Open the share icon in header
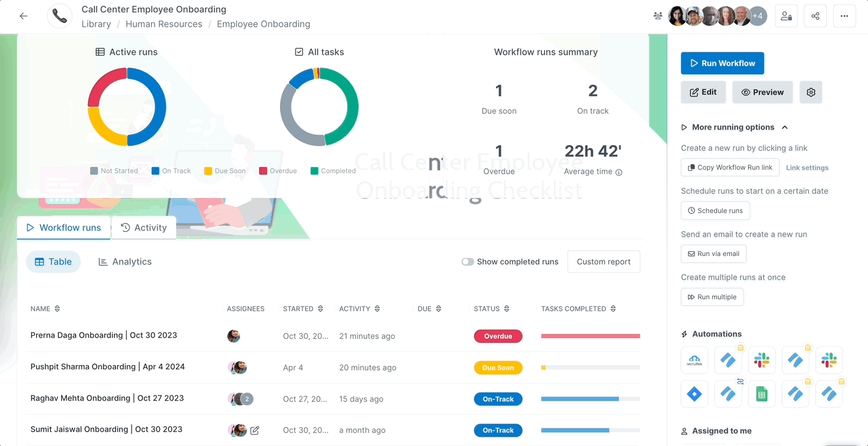This screenshot has height=446, width=868. [x=815, y=16]
